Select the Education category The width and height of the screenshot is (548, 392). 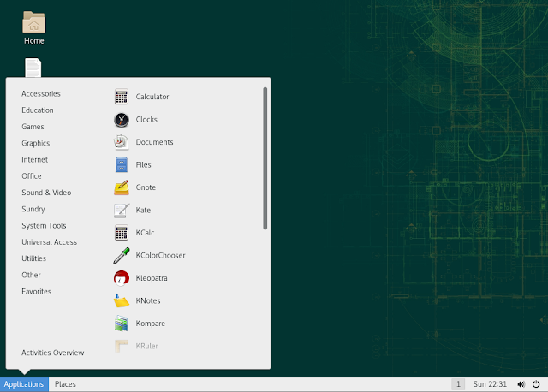coord(38,110)
